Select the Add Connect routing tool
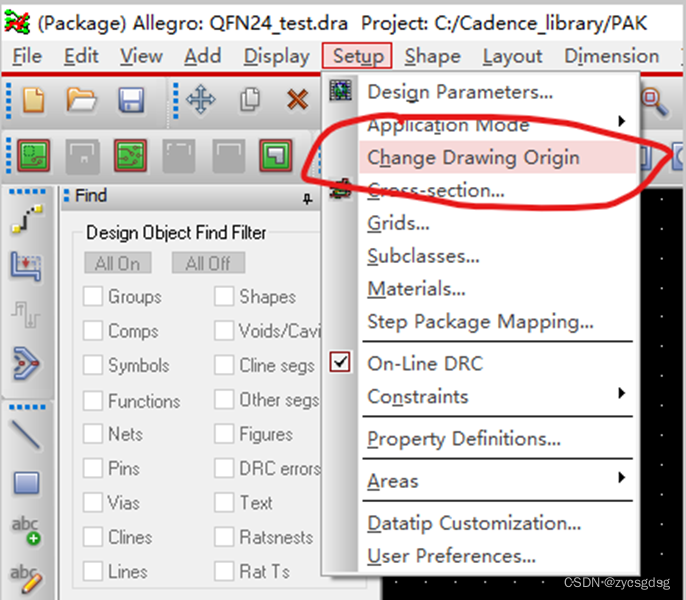Image resolution: width=686 pixels, height=600 pixels. tap(26, 218)
